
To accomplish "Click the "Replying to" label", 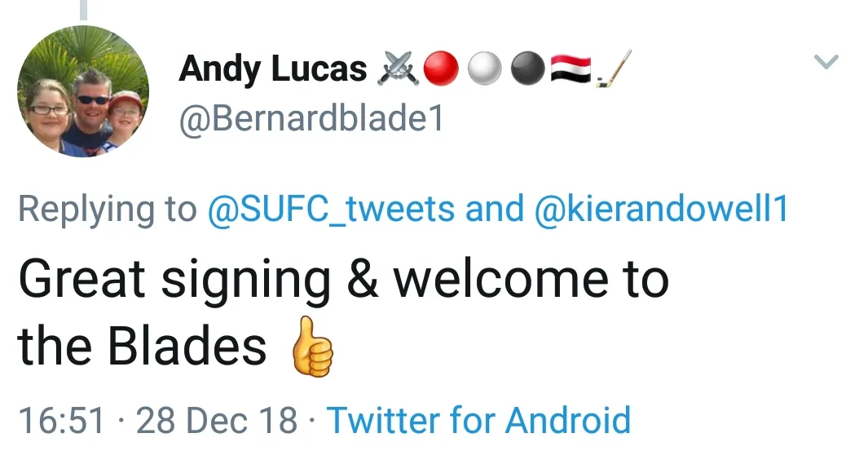I will click(107, 210).
